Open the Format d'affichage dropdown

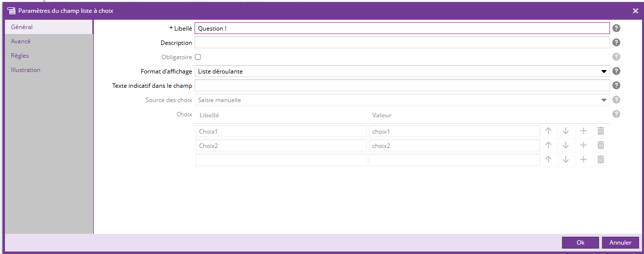pos(402,72)
